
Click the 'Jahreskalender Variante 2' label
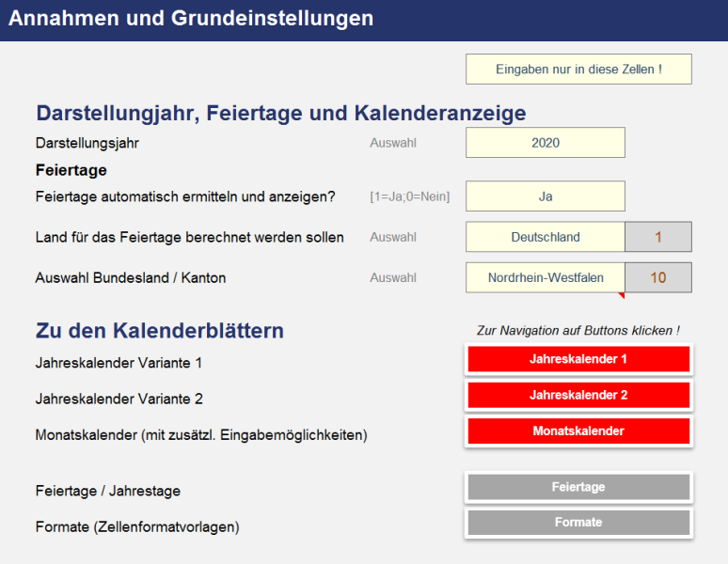(x=119, y=399)
